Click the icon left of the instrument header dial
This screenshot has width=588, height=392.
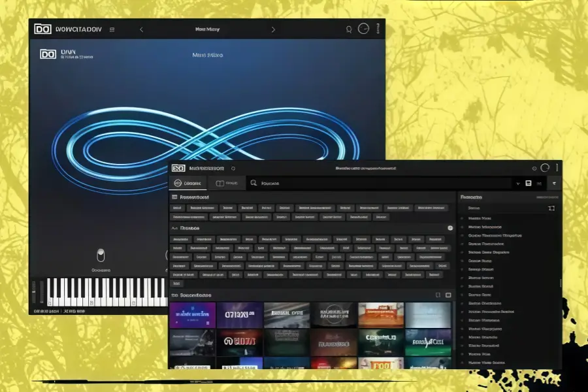pyautogui.click(x=349, y=29)
